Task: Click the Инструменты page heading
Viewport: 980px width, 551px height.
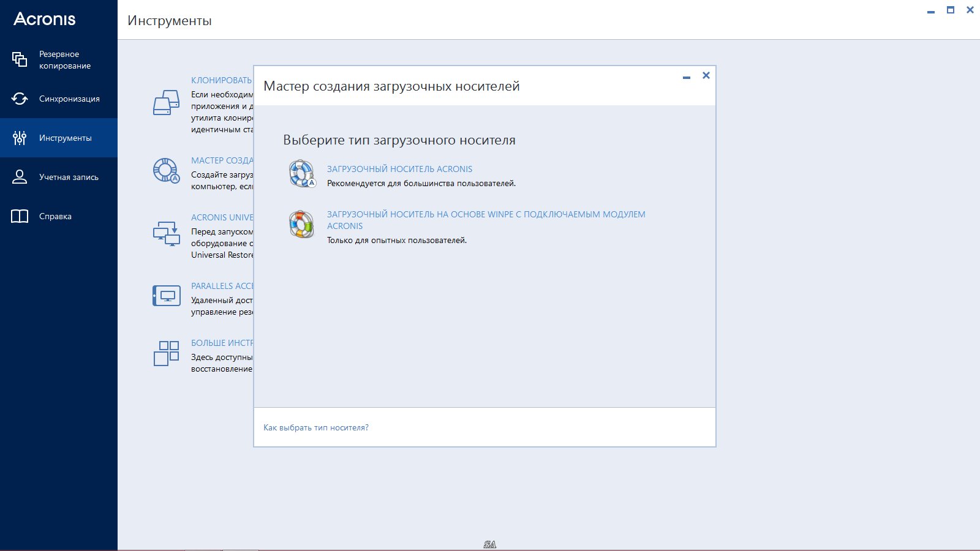Action: (170, 21)
